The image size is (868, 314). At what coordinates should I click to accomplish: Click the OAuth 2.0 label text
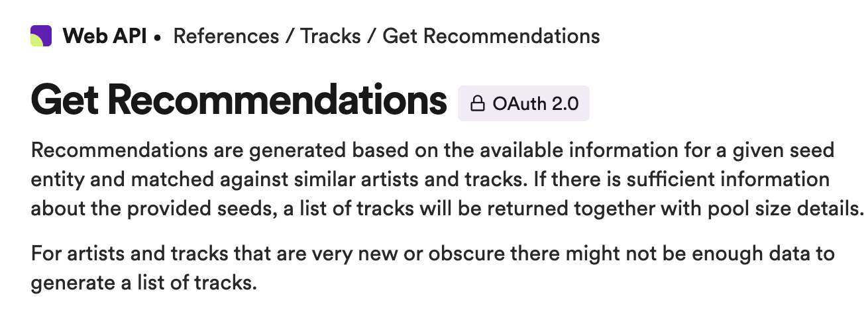(535, 104)
